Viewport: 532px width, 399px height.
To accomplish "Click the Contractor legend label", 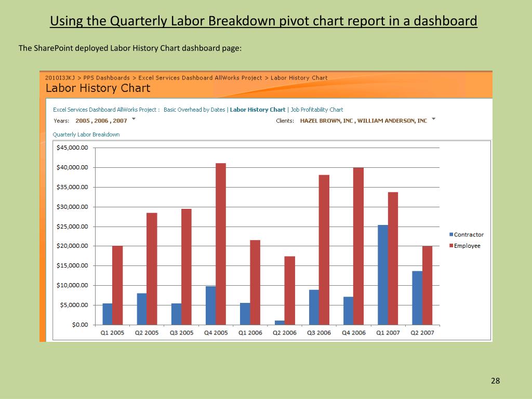I will (469, 235).
